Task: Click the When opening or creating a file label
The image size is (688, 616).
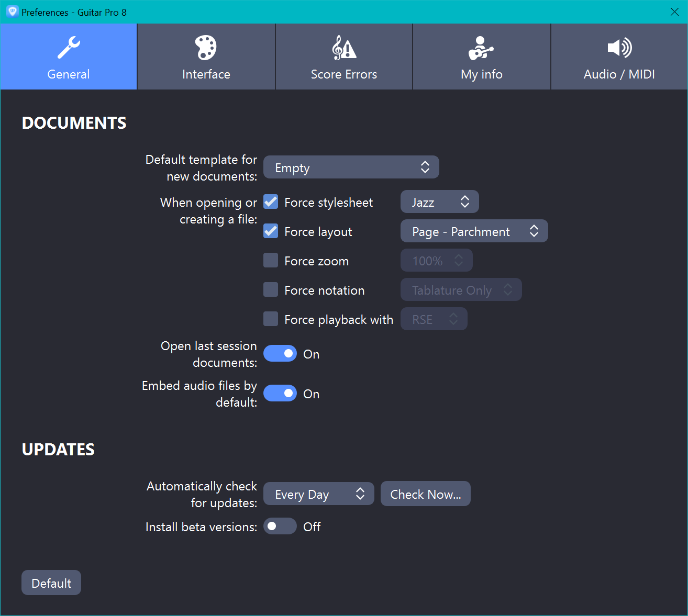Action: (x=209, y=211)
